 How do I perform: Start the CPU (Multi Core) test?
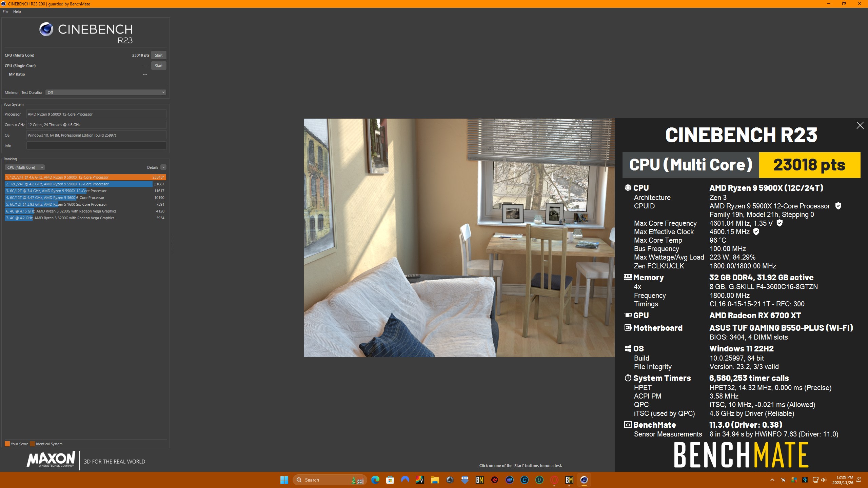pyautogui.click(x=159, y=55)
